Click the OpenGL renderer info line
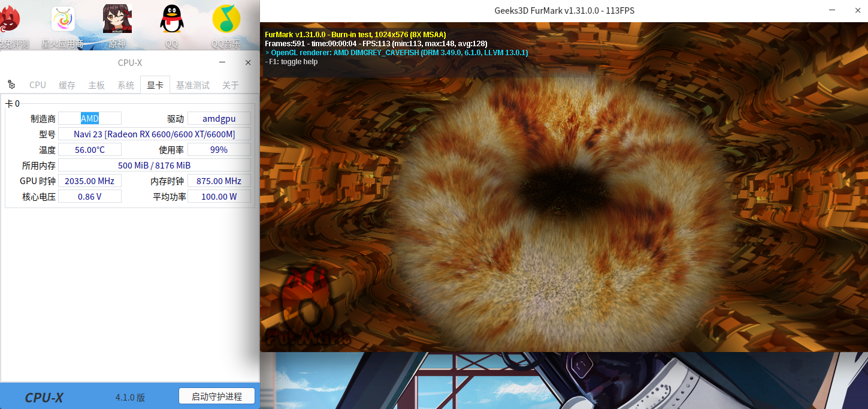Screen dimensions: 868x409 pyautogui.click(x=397, y=53)
